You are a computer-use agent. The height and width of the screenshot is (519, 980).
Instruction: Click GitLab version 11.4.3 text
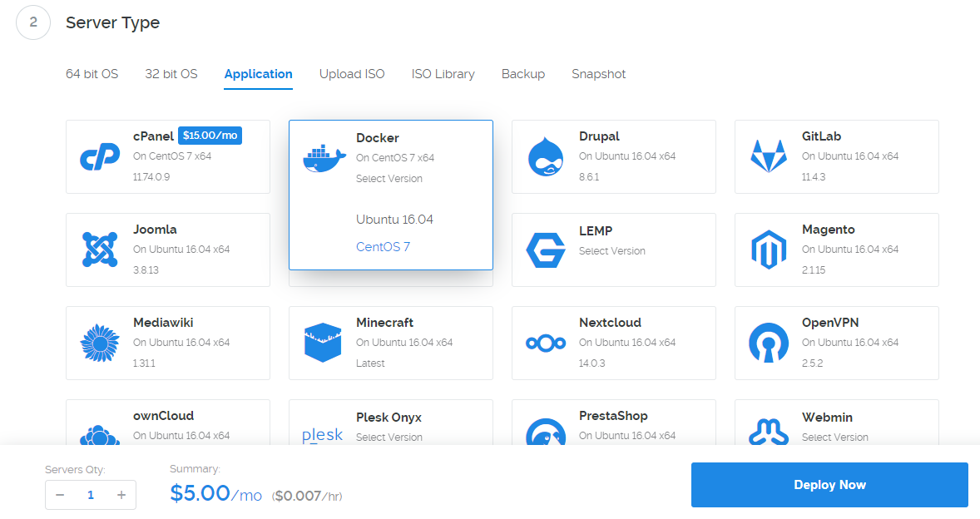(814, 177)
